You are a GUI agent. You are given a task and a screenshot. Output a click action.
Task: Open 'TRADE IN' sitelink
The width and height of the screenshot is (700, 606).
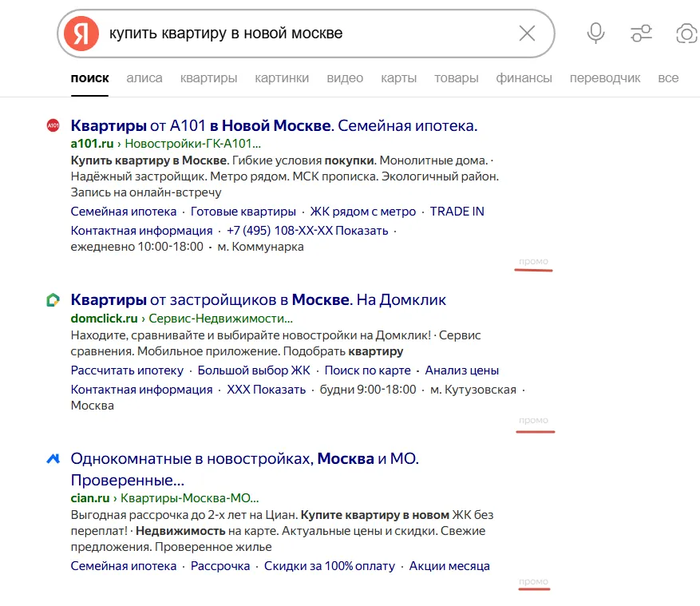point(457,212)
